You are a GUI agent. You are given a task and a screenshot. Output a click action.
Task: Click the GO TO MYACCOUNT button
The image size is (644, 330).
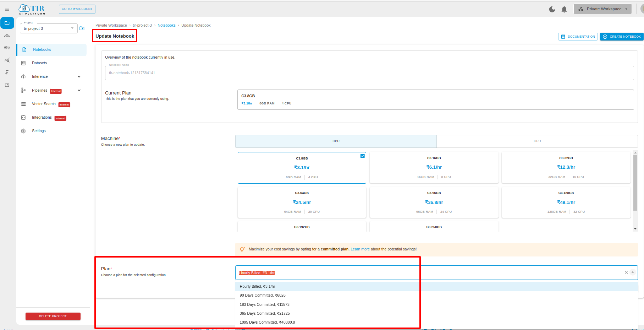(77, 9)
